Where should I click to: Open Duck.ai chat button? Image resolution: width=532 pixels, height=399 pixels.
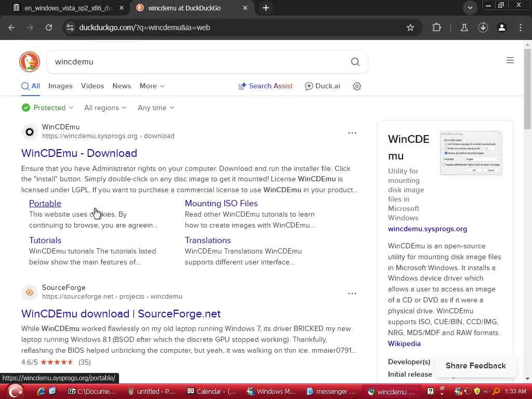pyautogui.click(x=322, y=86)
